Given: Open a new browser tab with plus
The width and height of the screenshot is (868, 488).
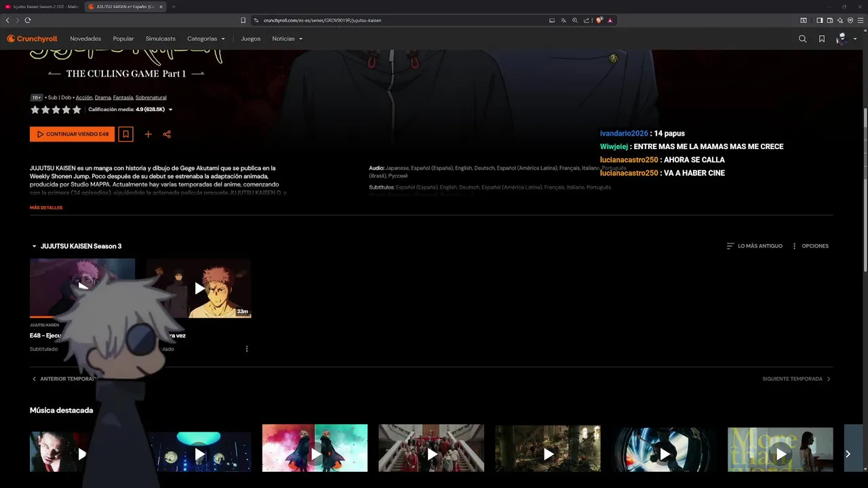Looking at the screenshot, I should pos(173,7).
